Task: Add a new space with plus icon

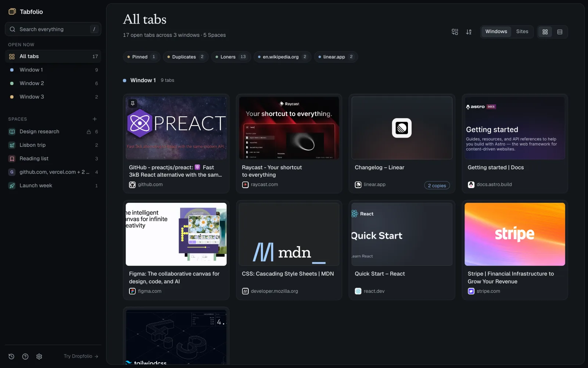Action: point(95,119)
